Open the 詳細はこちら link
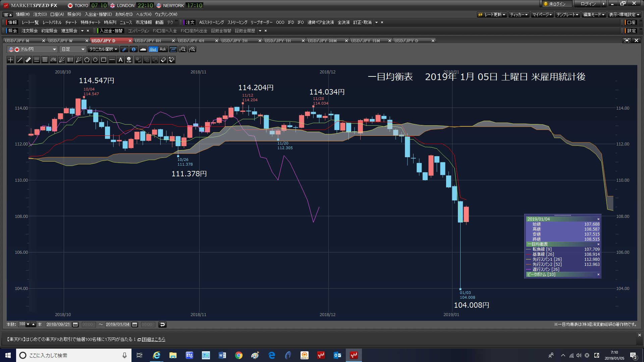The width and height of the screenshot is (644, 362). point(153,340)
